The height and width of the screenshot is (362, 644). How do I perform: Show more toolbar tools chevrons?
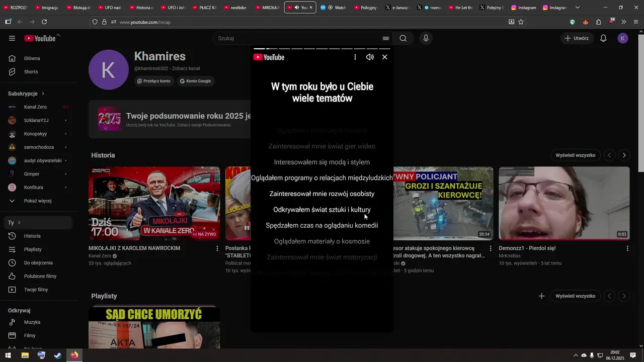[x=624, y=22]
